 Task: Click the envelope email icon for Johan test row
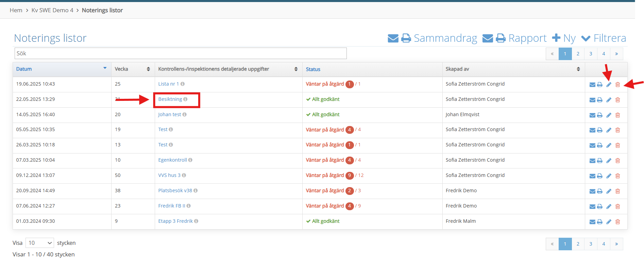592,115
